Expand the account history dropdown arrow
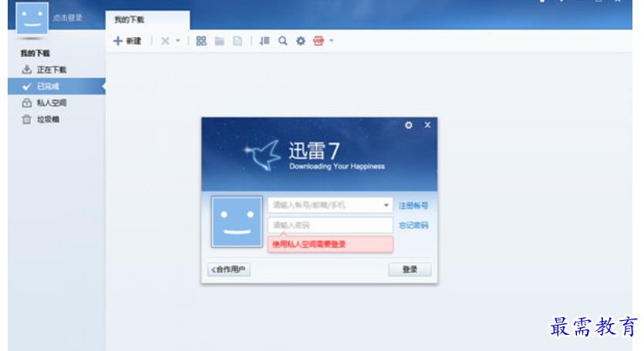 tap(386, 205)
